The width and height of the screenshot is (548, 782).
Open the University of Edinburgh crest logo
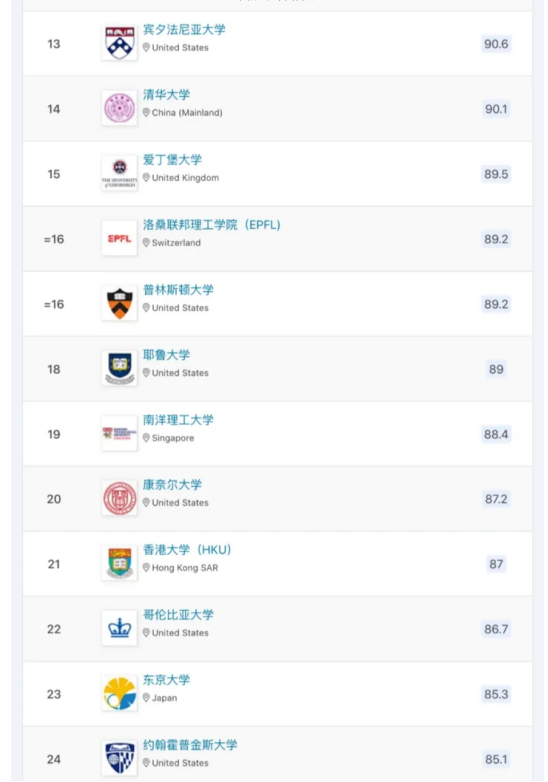119,173
